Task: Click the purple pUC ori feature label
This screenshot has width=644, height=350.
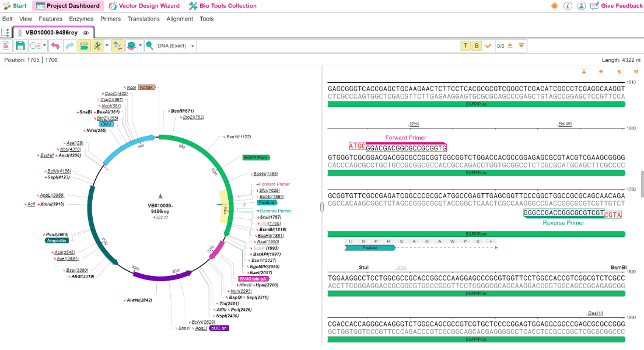Action: pos(219,328)
